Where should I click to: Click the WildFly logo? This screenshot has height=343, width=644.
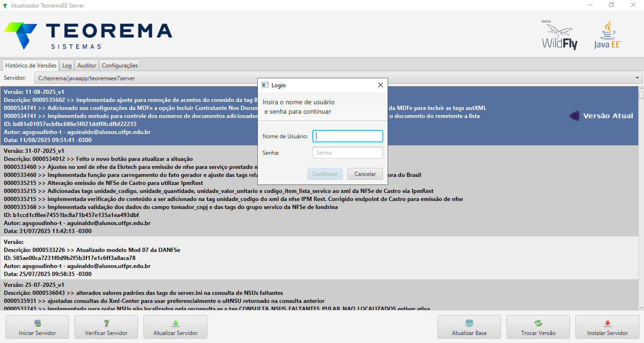pos(559,35)
